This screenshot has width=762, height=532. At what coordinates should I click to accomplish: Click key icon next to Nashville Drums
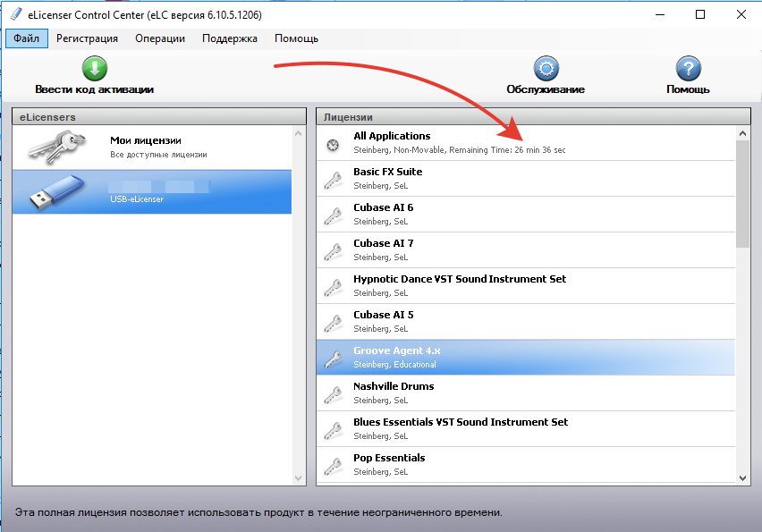pyautogui.click(x=333, y=394)
